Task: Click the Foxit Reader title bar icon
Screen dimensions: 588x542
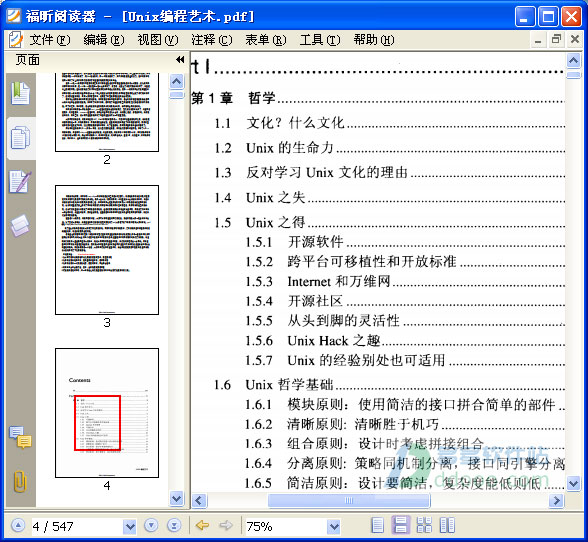Action: pos(14,16)
